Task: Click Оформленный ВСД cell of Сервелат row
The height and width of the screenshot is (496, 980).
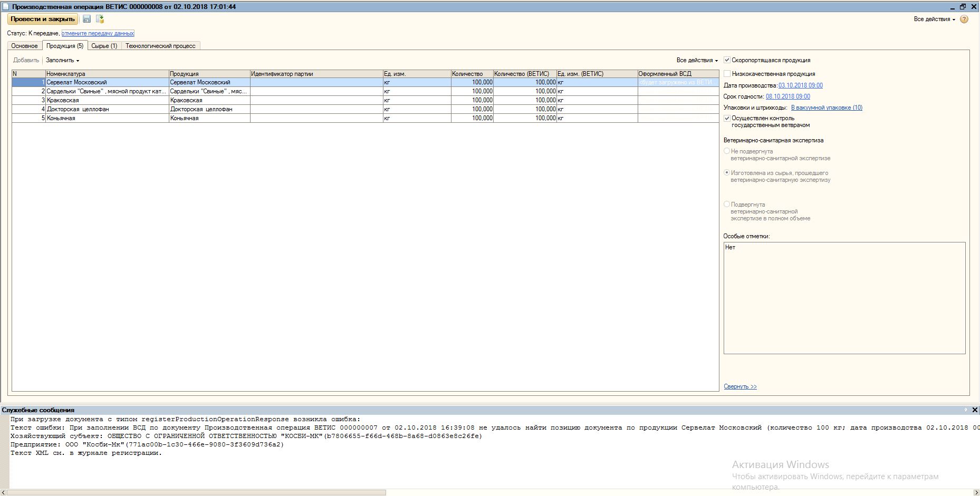Action: [x=678, y=82]
